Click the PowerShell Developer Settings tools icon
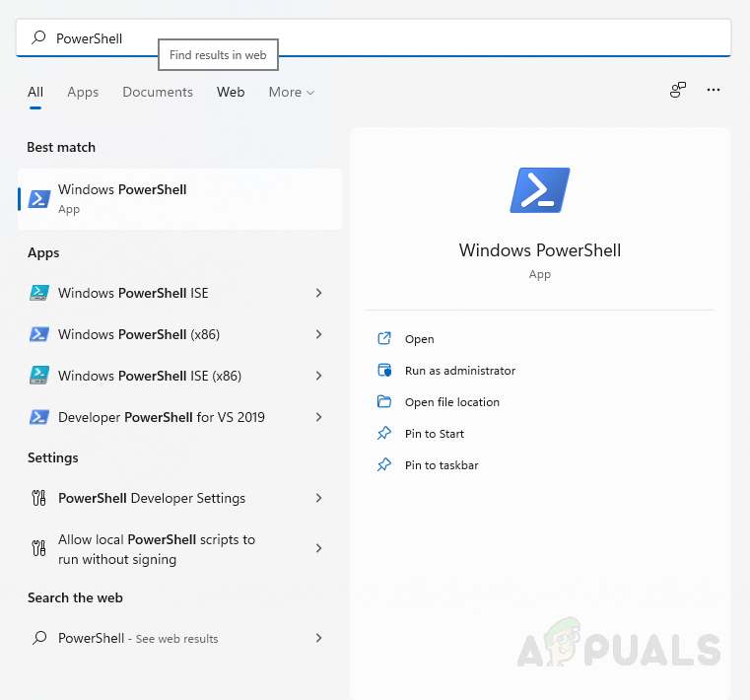Screen dimensions: 750x700 coord(38,498)
